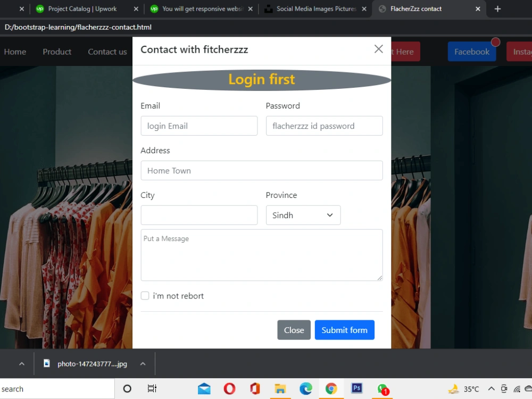Viewport: 532px width, 399px height.
Task: Show hidden system tray icons
Action: click(491, 389)
